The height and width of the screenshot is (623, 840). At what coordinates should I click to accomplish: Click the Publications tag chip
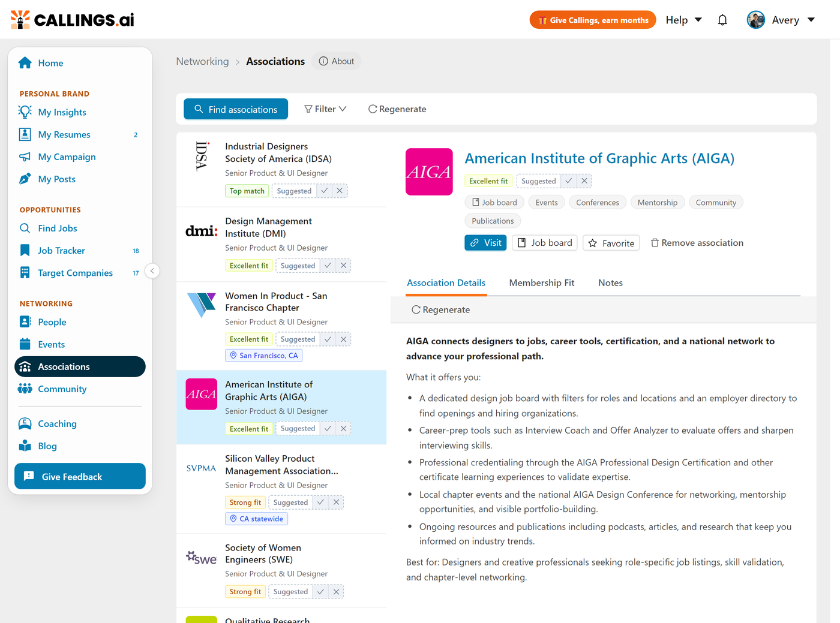click(x=493, y=221)
